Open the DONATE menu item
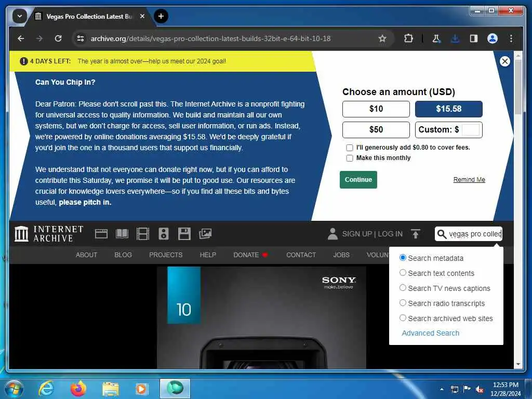This screenshot has height=399, width=532. click(250, 255)
